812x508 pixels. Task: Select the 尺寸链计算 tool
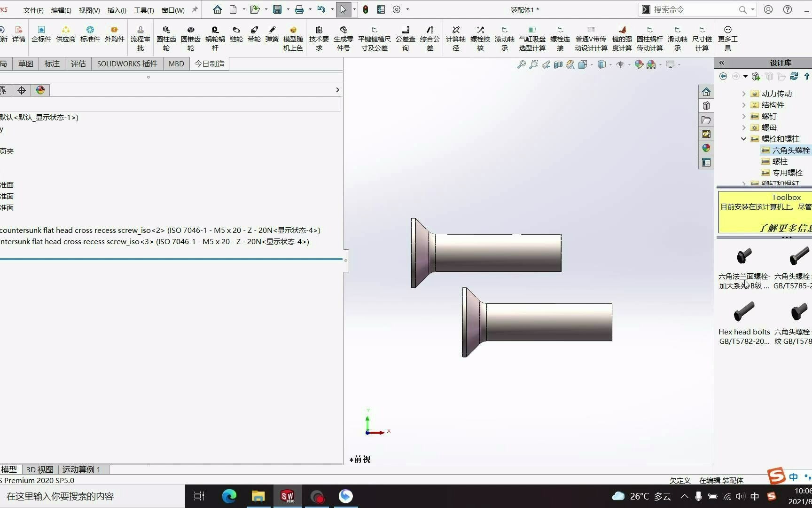click(702, 38)
